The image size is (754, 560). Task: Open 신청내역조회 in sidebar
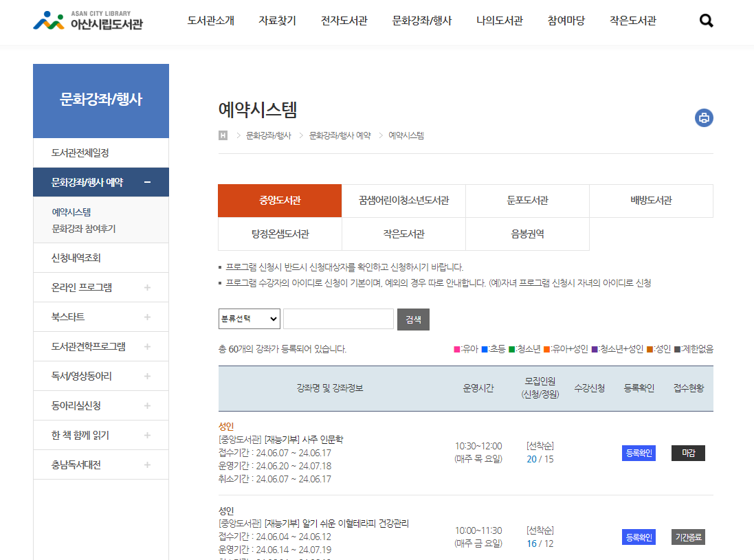pos(101,258)
